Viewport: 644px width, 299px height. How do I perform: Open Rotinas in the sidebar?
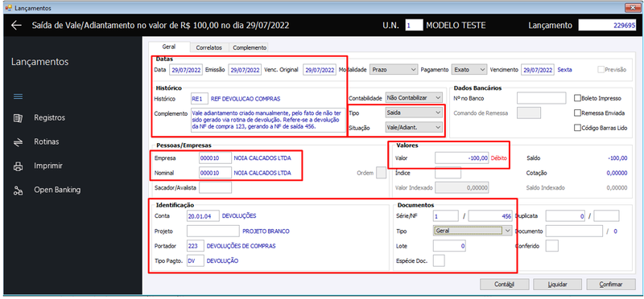tap(47, 142)
